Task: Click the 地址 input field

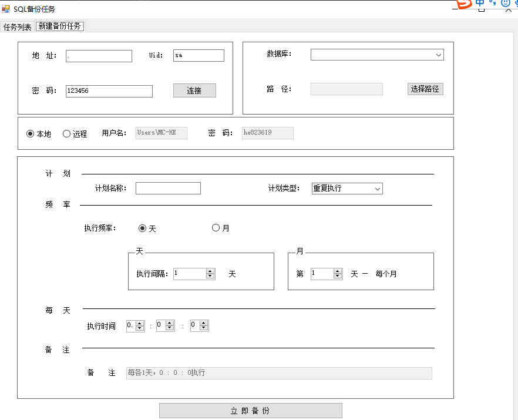Action: click(99, 56)
